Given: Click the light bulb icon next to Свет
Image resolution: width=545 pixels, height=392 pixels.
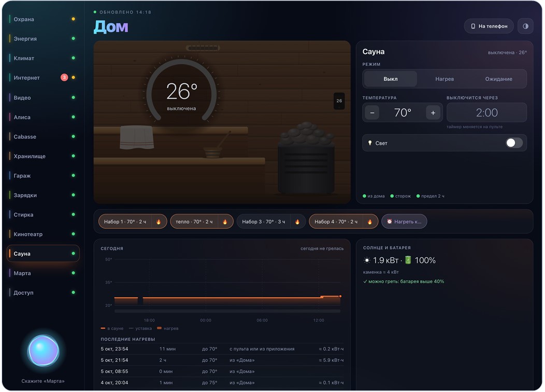Looking at the screenshot, I should pos(370,143).
